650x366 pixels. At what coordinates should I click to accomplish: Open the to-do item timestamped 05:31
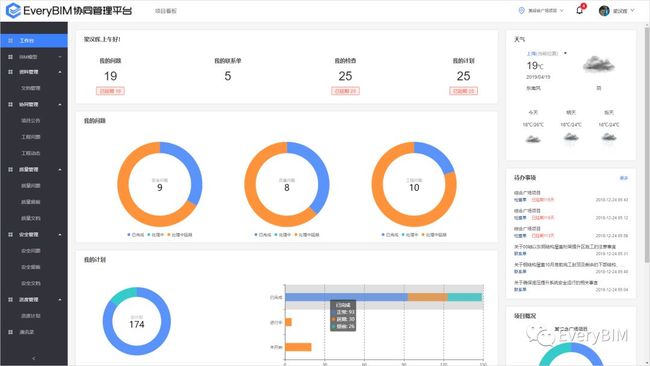571,250
